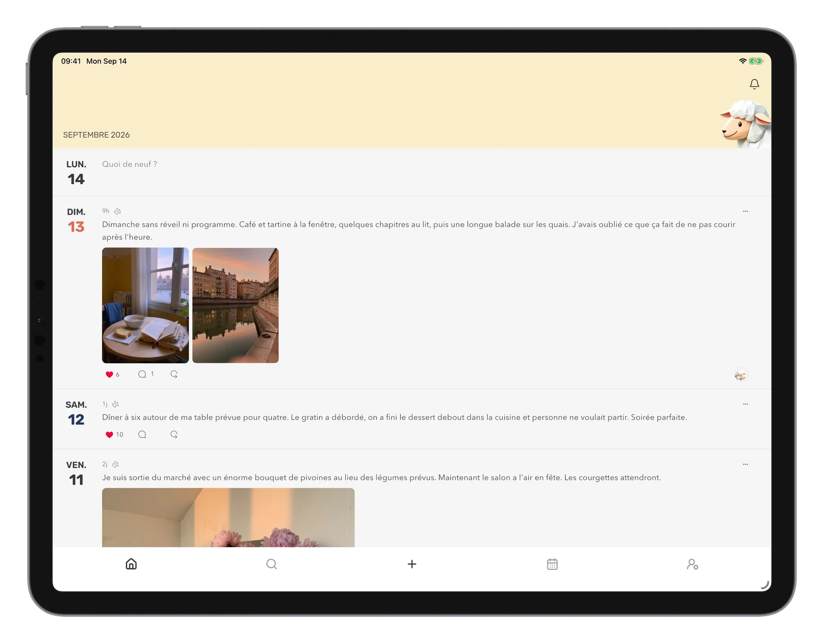824x644 pixels.
Task: Tap the small avatar under Sunday post
Action: point(741,375)
